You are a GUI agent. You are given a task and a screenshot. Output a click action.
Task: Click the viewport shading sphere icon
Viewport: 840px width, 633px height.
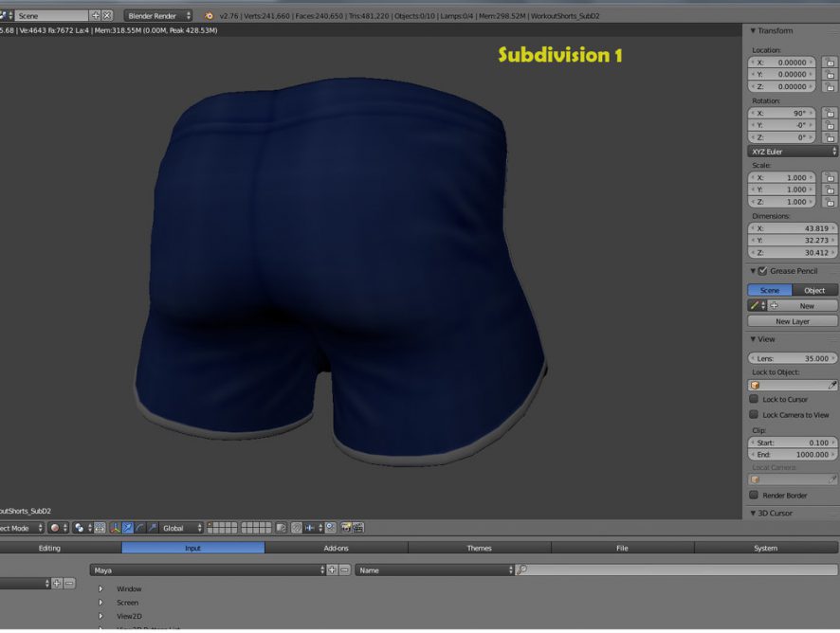pyautogui.click(x=55, y=528)
